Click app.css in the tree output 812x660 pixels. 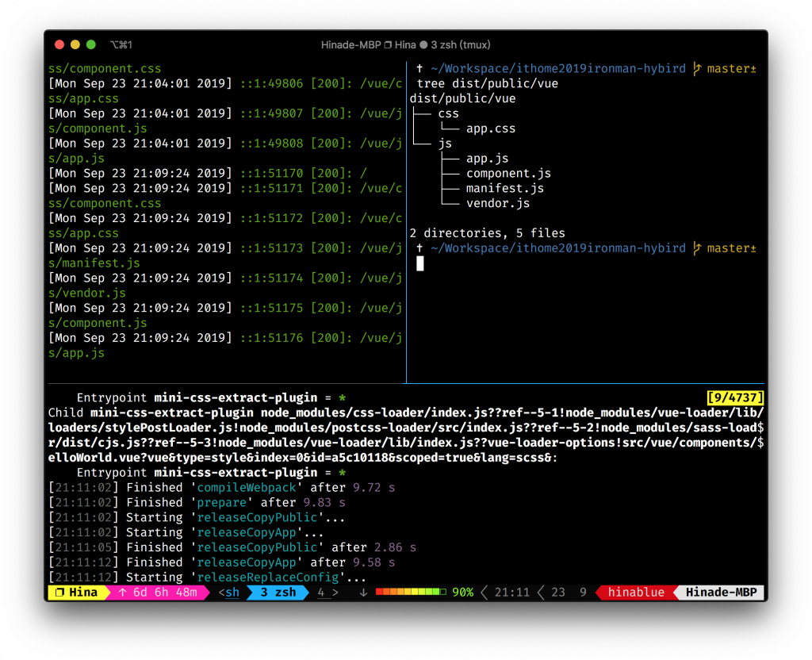[x=491, y=129]
